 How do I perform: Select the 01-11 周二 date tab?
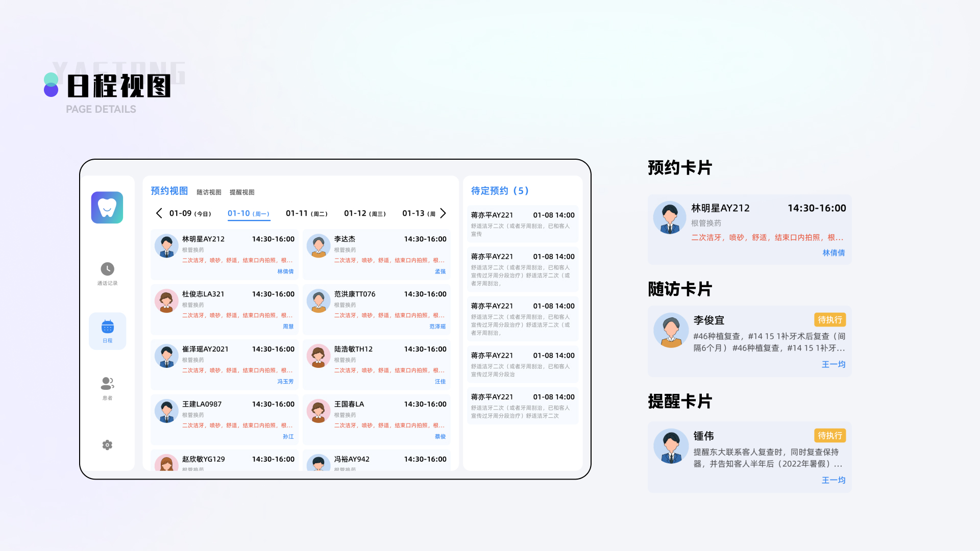pyautogui.click(x=306, y=213)
